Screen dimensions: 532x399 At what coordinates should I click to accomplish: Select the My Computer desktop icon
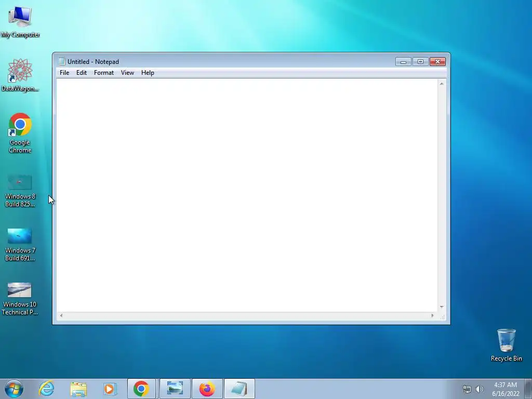pos(20,22)
